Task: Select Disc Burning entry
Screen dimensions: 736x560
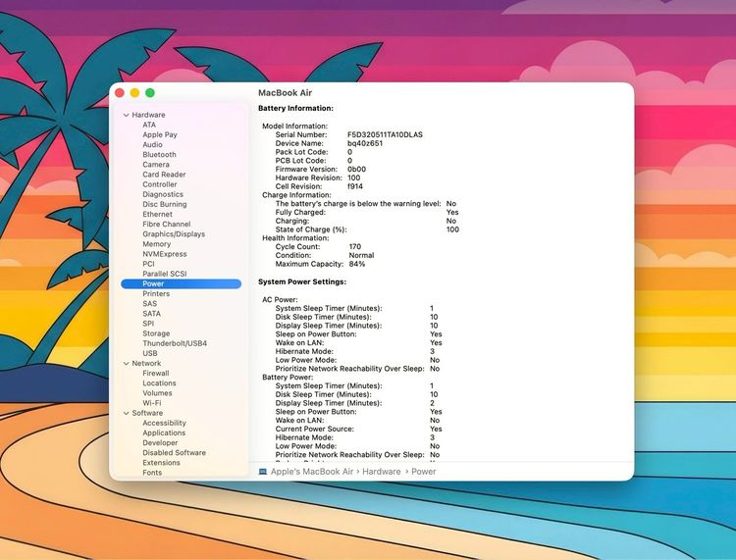Action: coord(165,204)
